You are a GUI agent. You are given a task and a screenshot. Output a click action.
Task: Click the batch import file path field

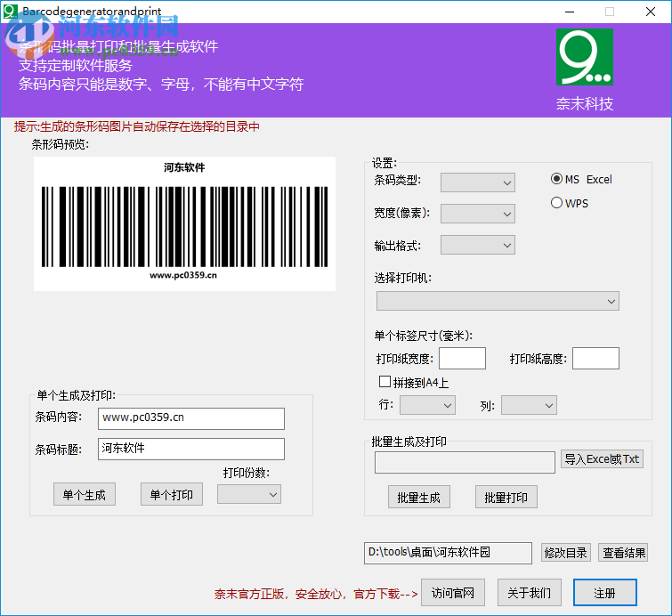coord(465,462)
